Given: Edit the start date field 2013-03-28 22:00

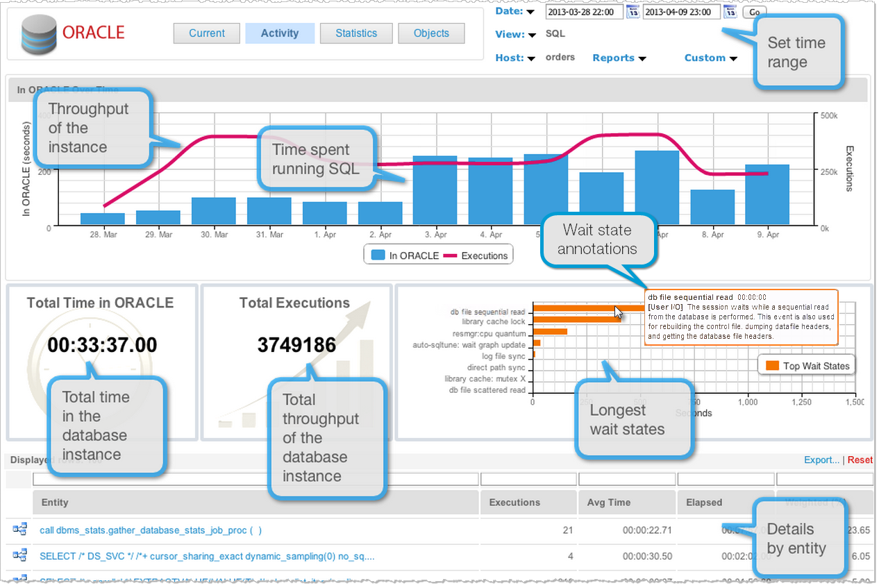Looking at the screenshot, I should pos(585,12).
